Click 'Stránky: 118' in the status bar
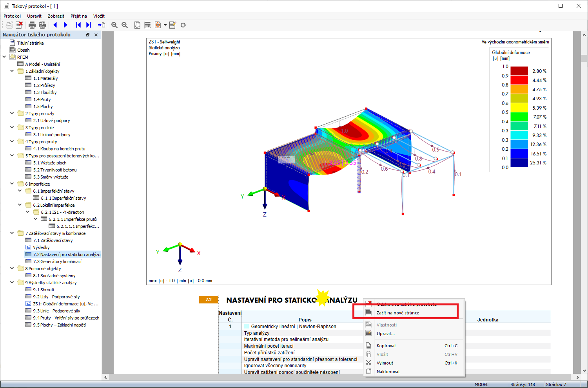Screen dimensions: 588x388 (523, 384)
